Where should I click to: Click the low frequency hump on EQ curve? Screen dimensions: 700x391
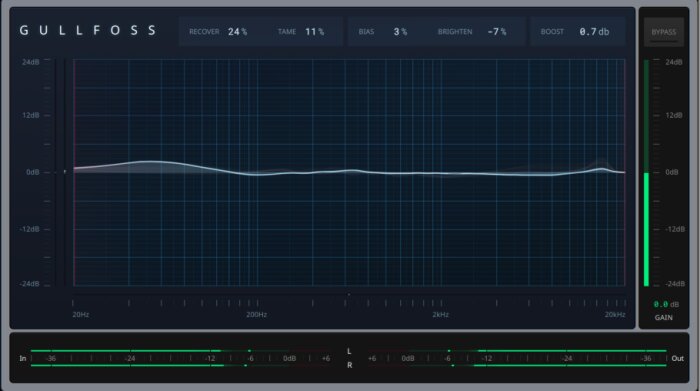(x=151, y=162)
